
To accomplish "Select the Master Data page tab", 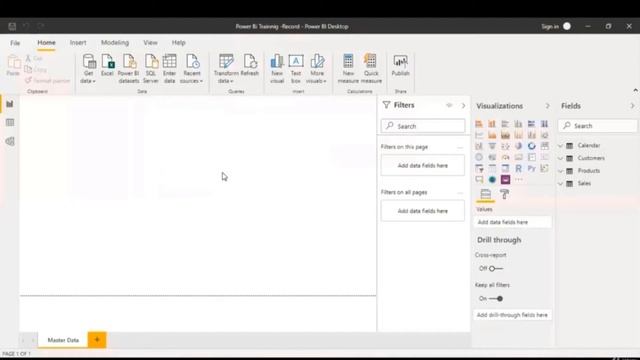I will click(63, 340).
